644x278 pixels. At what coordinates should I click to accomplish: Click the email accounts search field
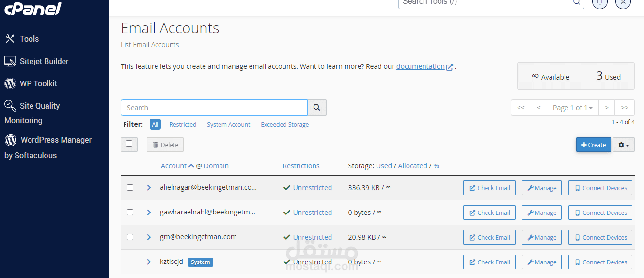214,108
